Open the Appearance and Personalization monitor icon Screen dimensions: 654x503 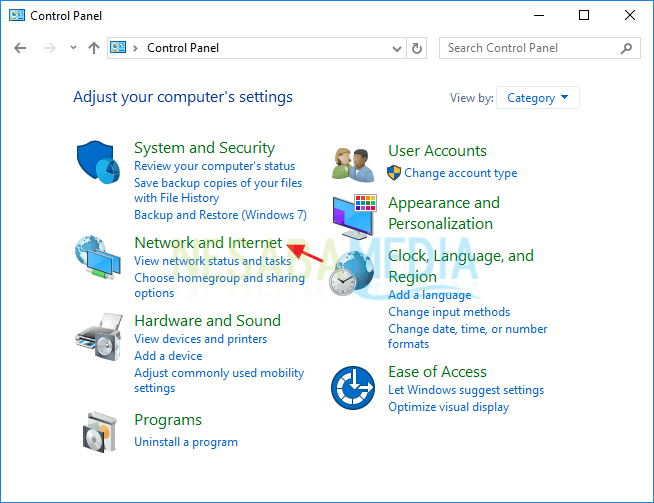(x=354, y=216)
